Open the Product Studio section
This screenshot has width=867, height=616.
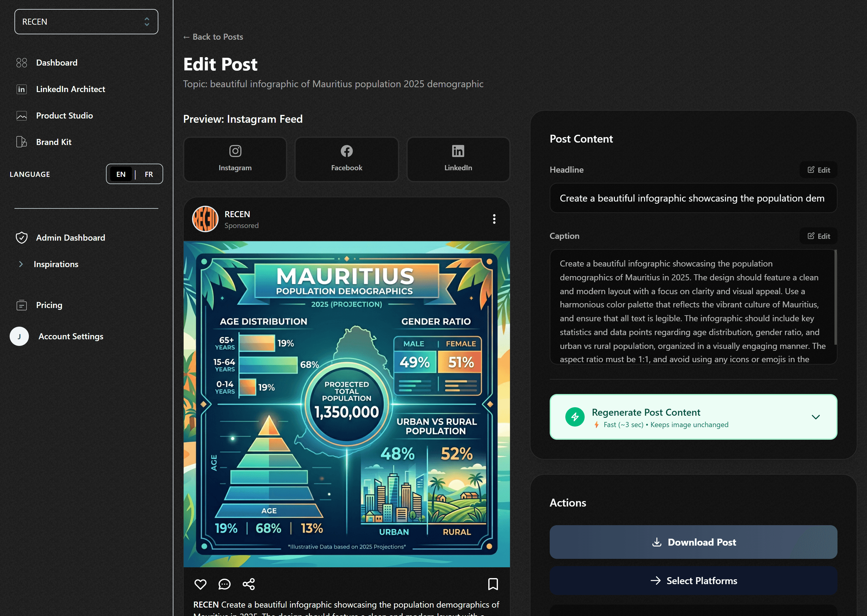coord(64,116)
